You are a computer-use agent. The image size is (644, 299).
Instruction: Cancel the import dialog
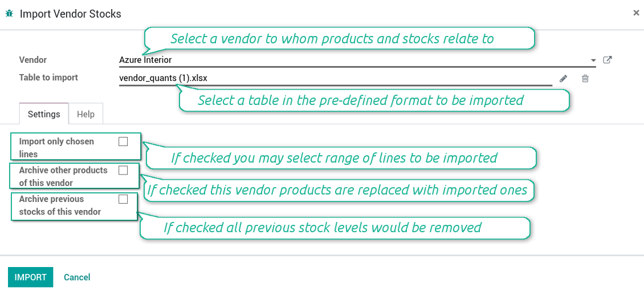coord(77,277)
